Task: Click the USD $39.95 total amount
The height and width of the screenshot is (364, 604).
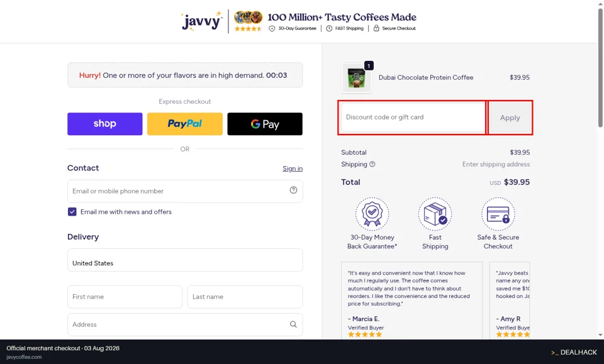Action: click(510, 182)
